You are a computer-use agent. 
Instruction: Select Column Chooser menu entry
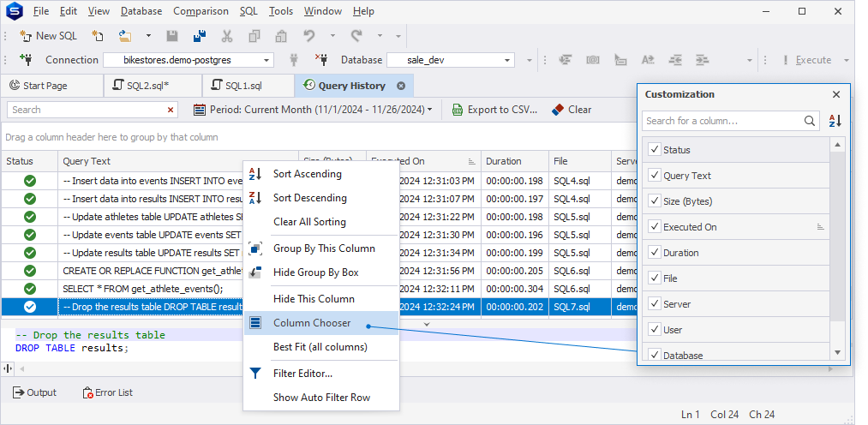321,323
